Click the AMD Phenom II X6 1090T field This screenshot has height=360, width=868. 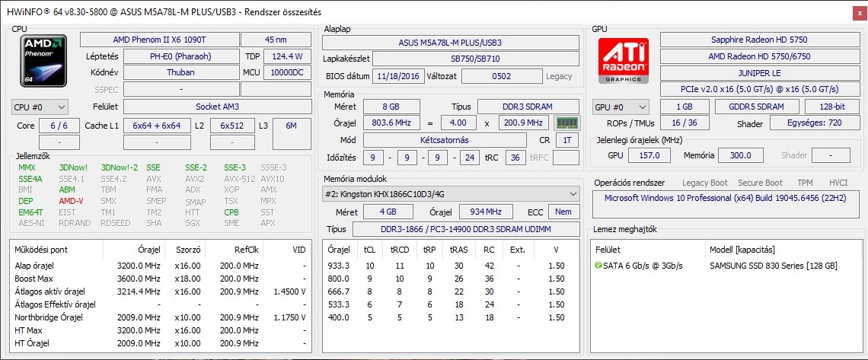(159, 40)
